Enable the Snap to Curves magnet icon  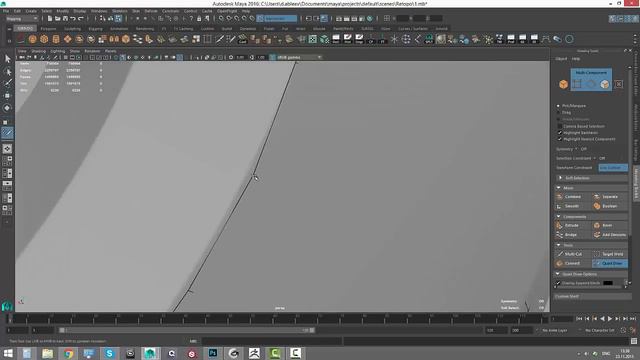point(229,18)
